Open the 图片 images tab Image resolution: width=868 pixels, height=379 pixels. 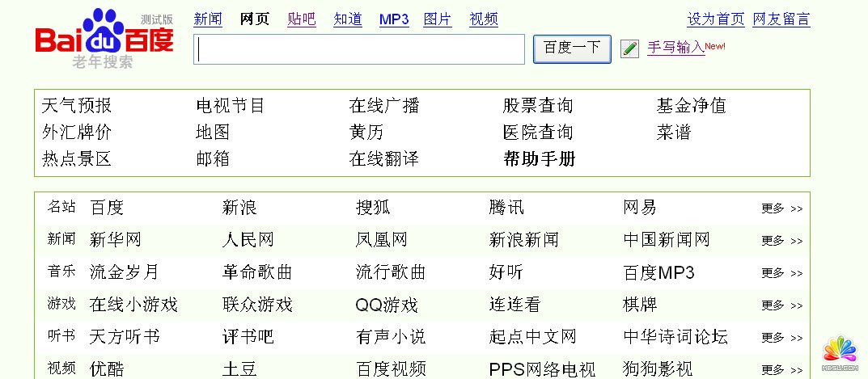coord(438,19)
